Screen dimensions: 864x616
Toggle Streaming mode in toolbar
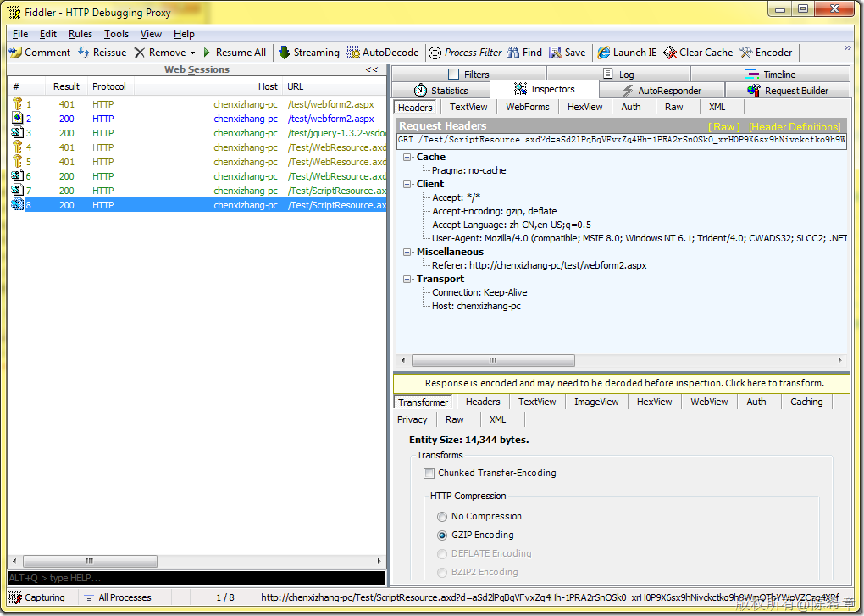pyautogui.click(x=308, y=53)
